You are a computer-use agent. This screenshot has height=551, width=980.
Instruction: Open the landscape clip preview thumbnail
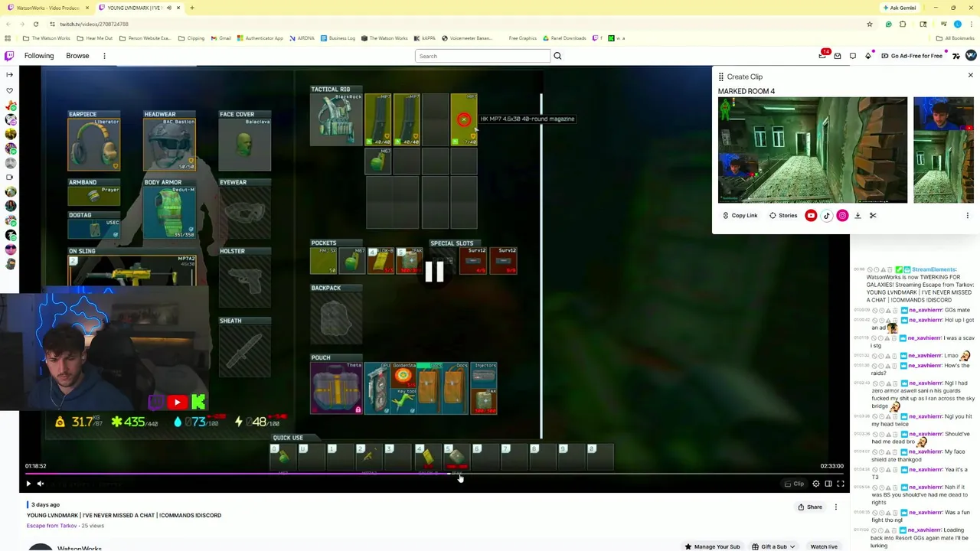tap(812, 150)
